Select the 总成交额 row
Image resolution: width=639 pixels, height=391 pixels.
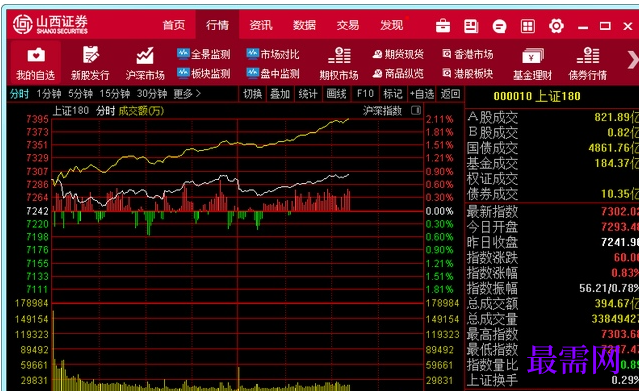point(553,304)
